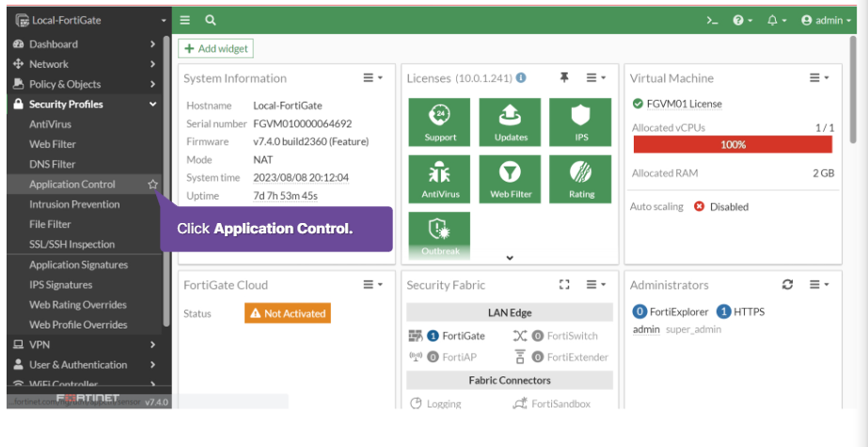Open the AntiVirus profiles page
868x447 pixels.
click(x=51, y=124)
